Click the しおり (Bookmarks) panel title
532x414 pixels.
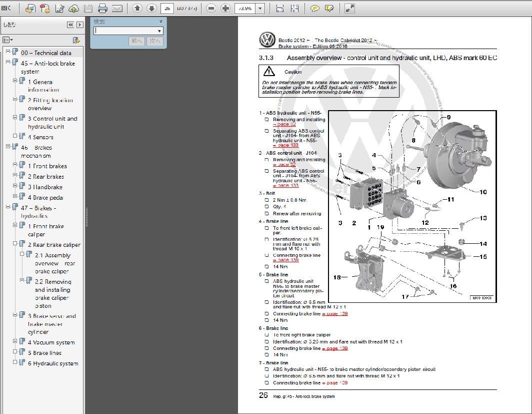(x=9, y=25)
